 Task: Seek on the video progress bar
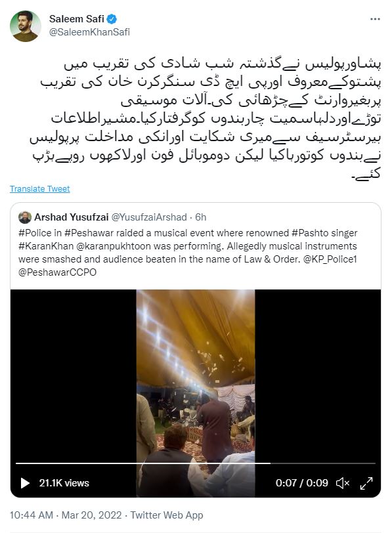click(196, 463)
